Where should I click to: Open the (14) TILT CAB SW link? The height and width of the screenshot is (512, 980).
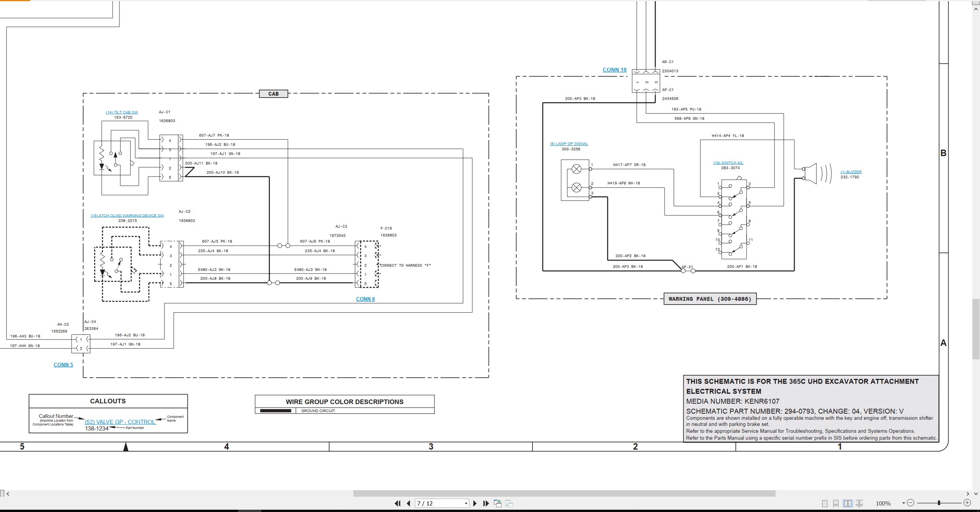pyautogui.click(x=122, y=113)
